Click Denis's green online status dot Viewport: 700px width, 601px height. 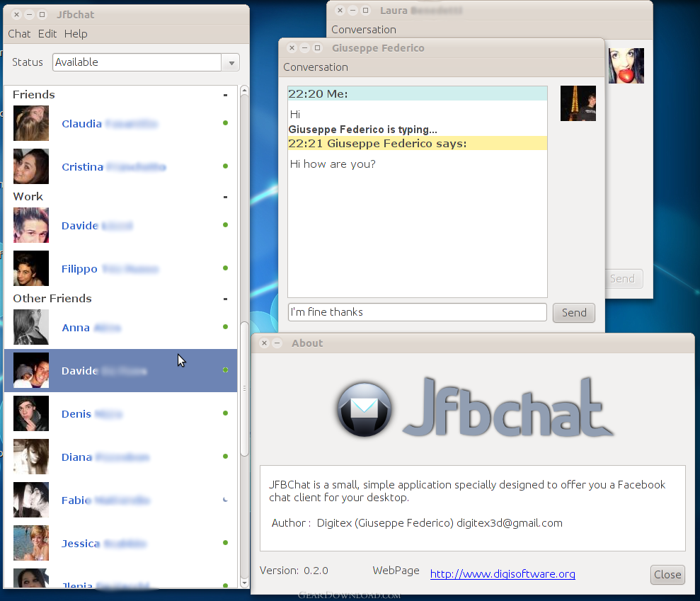226,413
